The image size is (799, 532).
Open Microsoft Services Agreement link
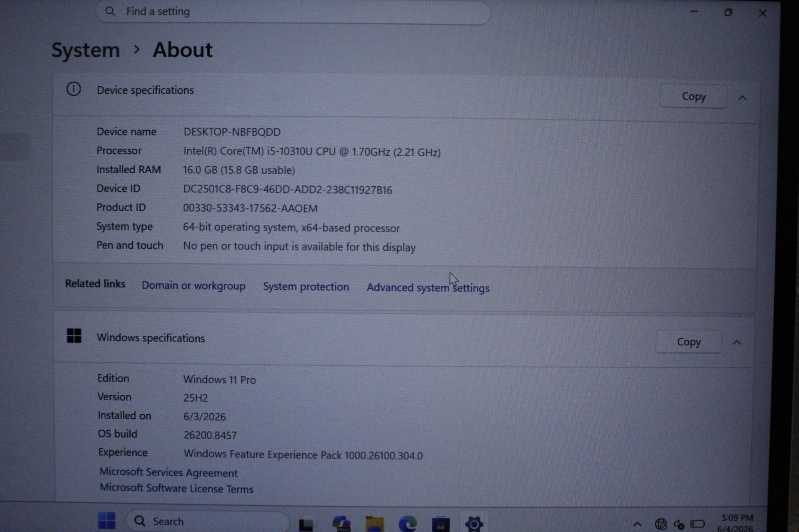168,473
